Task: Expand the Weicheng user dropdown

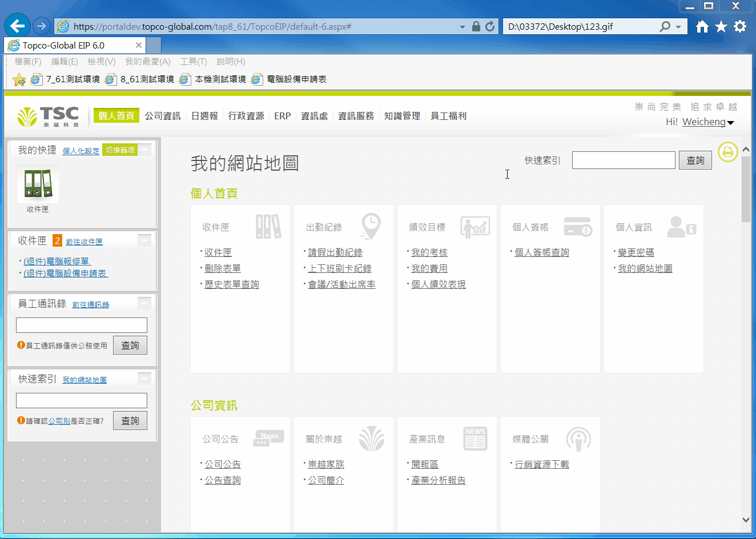Action: pos(731,123)
